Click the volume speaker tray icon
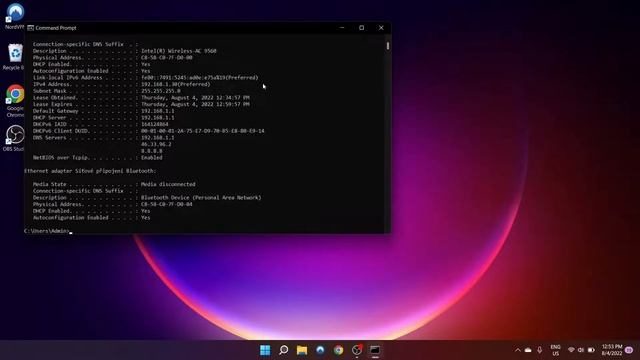Viewport: 640px width, 360px height. coord(581,350)
